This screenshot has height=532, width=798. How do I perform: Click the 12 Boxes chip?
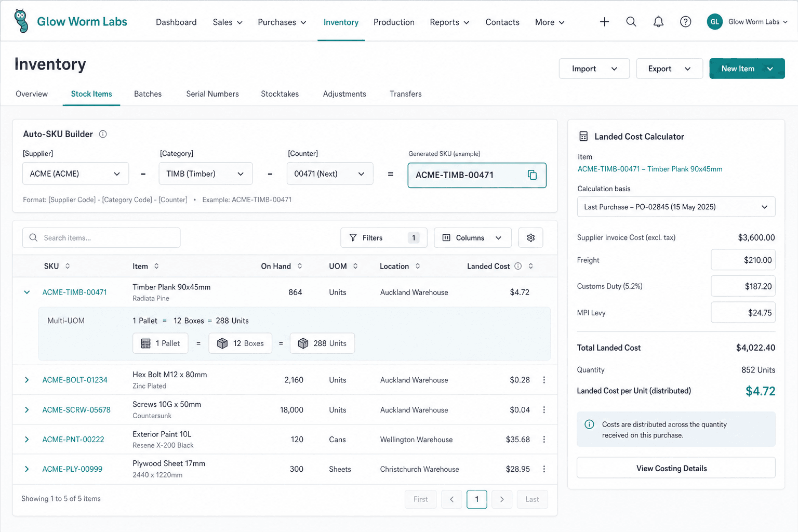click(x=240, y=343)
